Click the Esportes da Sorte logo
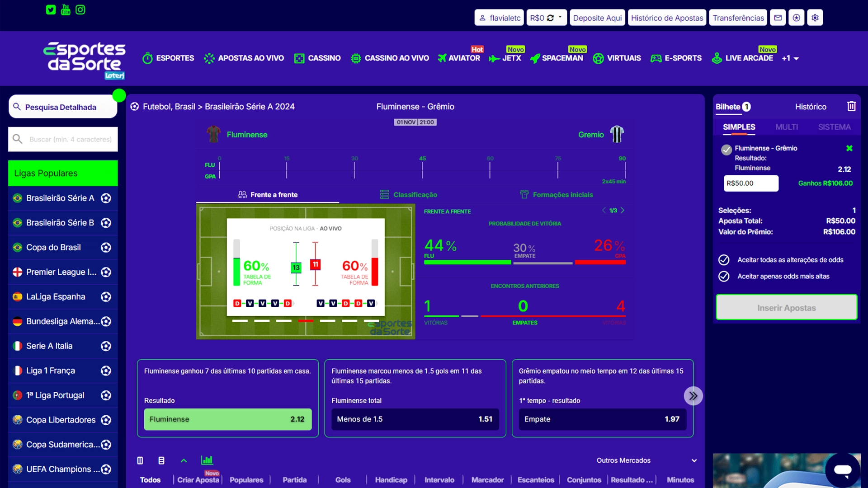Viewport: 868px width, 488px height. point(85,60)
